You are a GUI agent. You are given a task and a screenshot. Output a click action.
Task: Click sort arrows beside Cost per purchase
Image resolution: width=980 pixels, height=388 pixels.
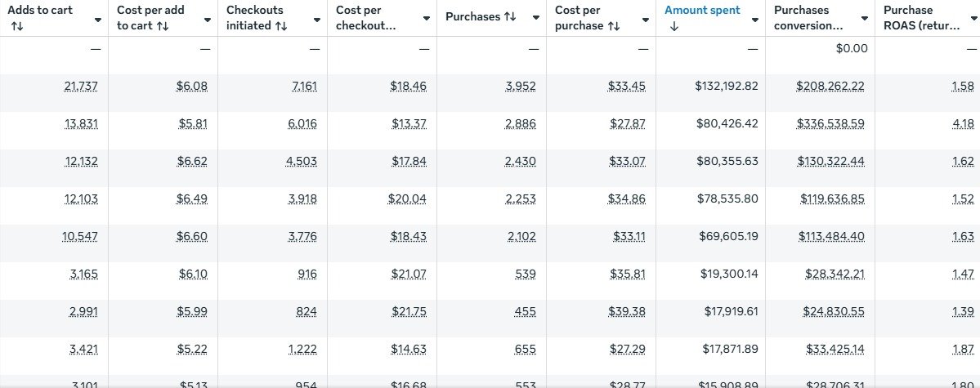(x=614, y=26)
